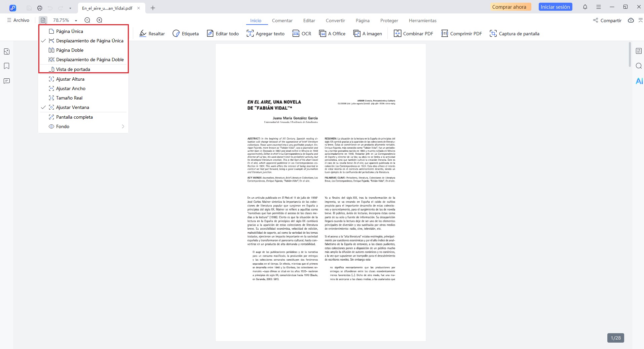Select the Página Única view option
This screenshot has width=644, height=349.
click(83, 31)
